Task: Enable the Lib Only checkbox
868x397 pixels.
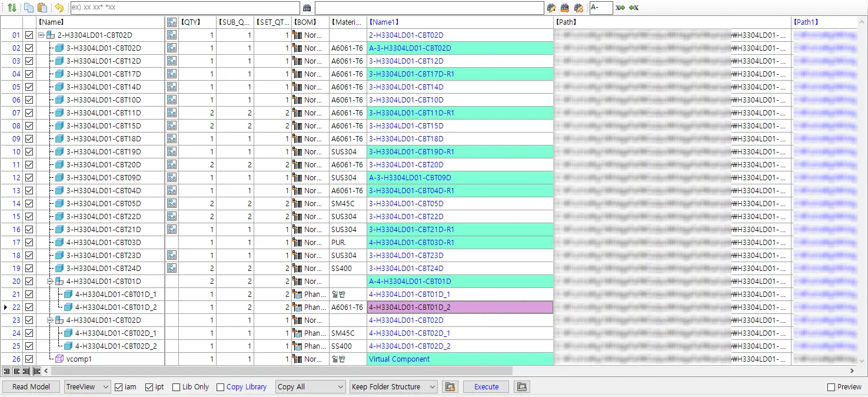Action: pyautogui.click(x=177, y=387)
